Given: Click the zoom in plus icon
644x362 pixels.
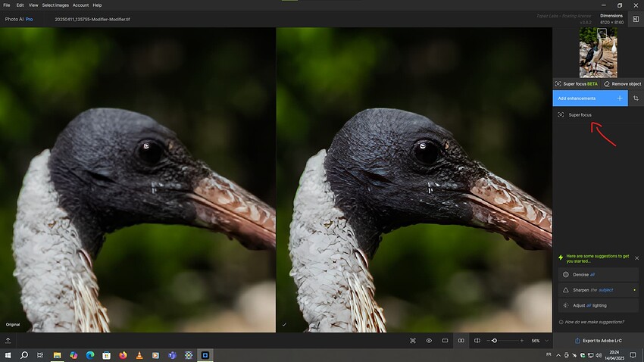Looking at the screenshot, I should pos(523,341).
